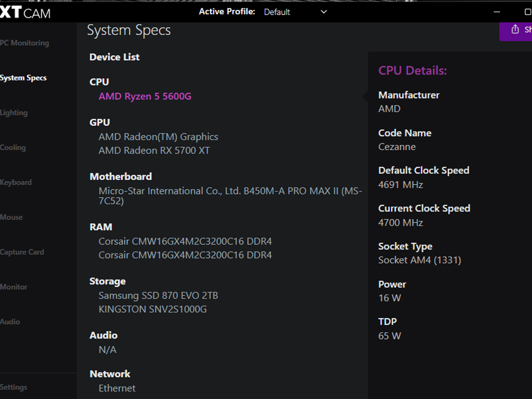Click the Device List heading
This screenshot has width=532, height=399.
coord(115,57)
